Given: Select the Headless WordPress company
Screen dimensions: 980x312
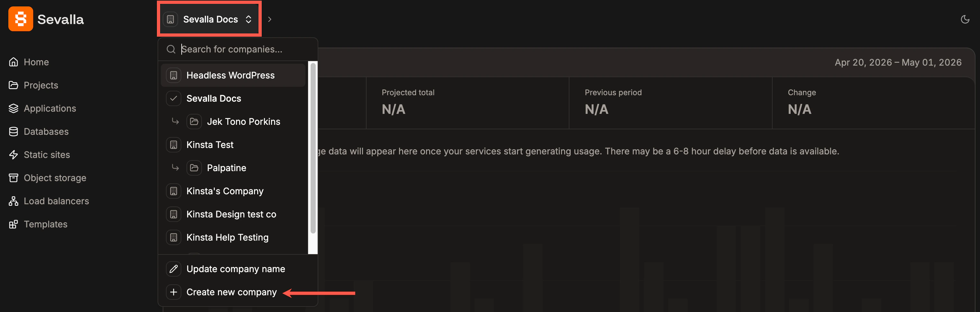Looking at the screenshot, I should tap(233, 75).
